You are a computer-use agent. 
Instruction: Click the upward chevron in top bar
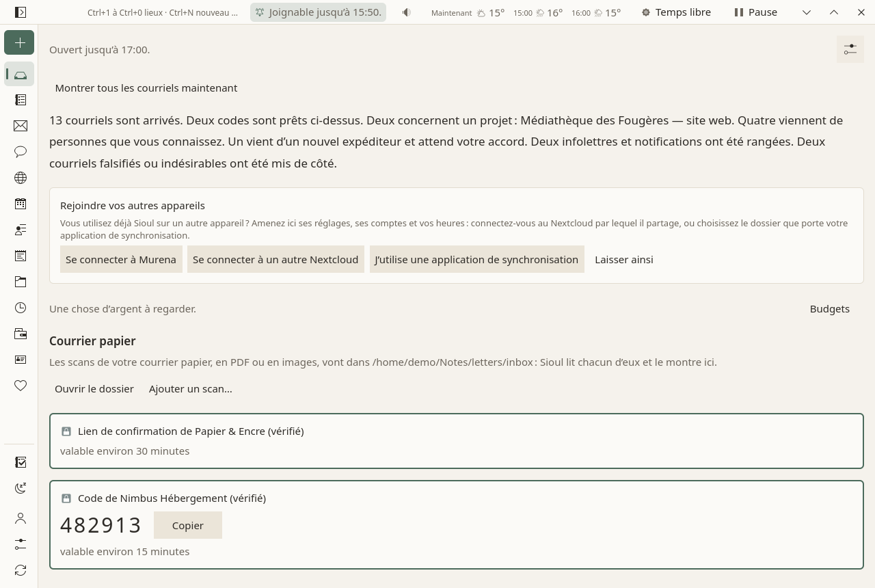point(834,12)
